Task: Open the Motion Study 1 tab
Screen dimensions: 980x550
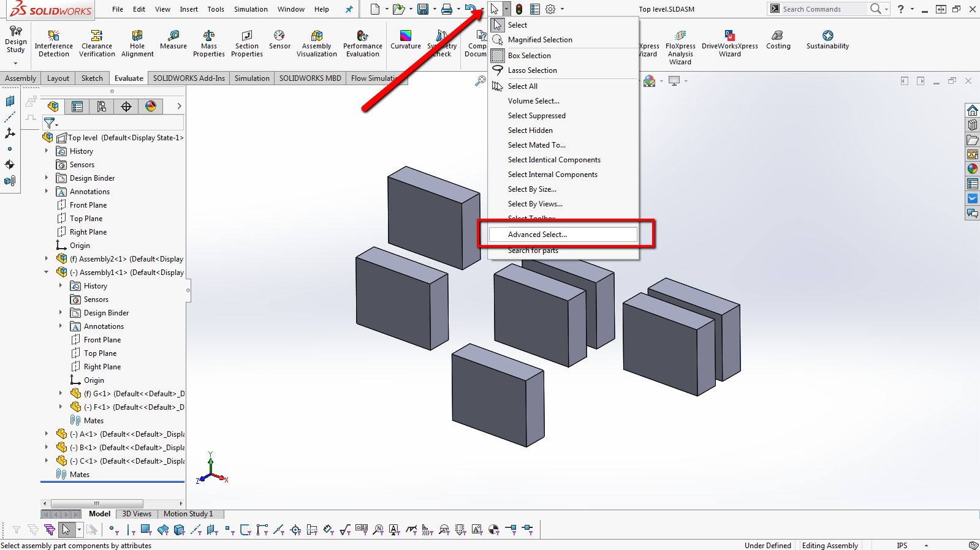Action: pyautogui.click(x=188, y=514)
